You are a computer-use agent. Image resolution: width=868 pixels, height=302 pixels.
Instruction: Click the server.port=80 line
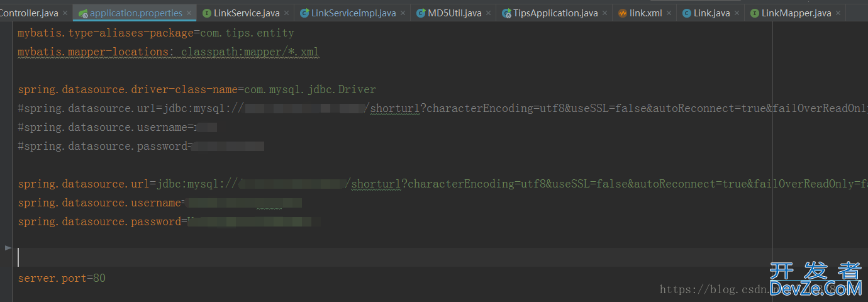pos(62,277)
